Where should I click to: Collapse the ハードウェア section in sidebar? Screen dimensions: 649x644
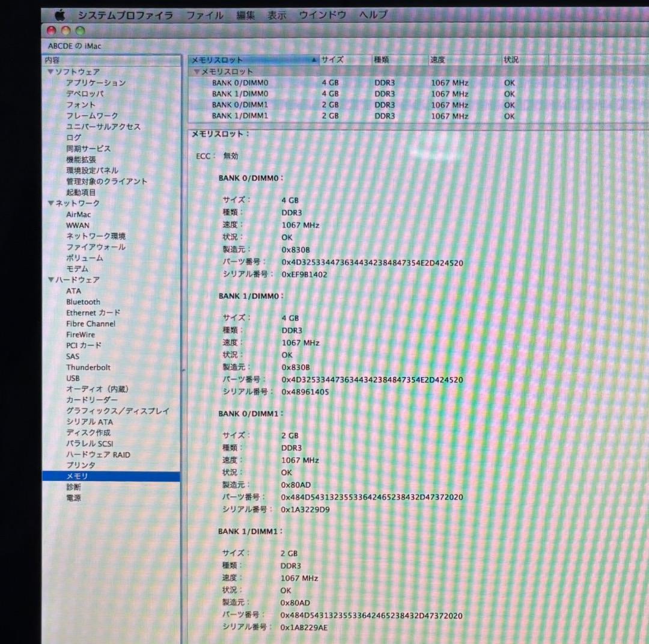[50, 280]
